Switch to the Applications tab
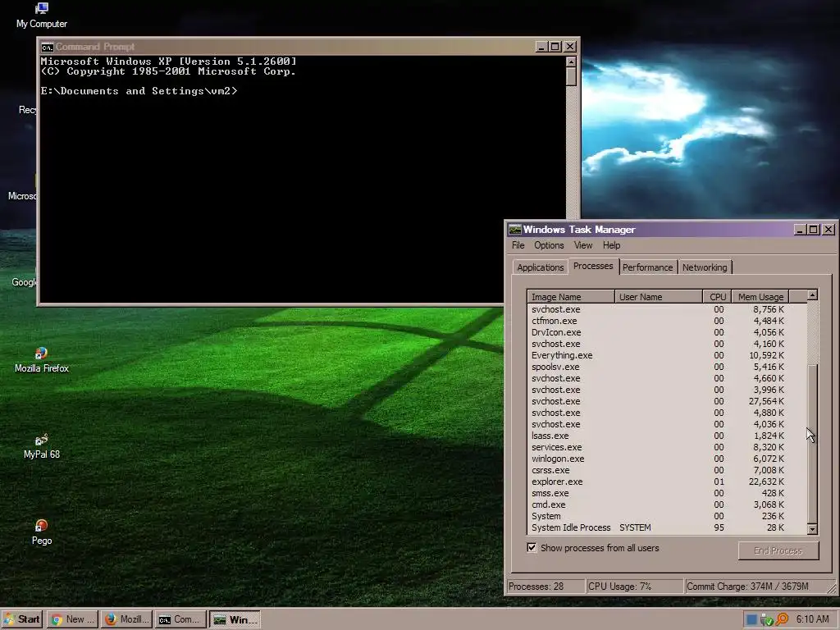 point(540,267)
